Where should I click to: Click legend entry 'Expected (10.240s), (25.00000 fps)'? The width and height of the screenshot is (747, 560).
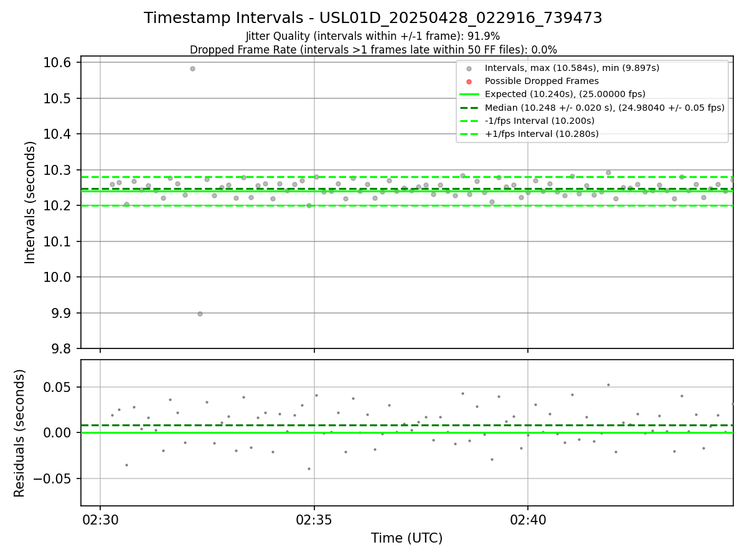(x=565, y=94)
